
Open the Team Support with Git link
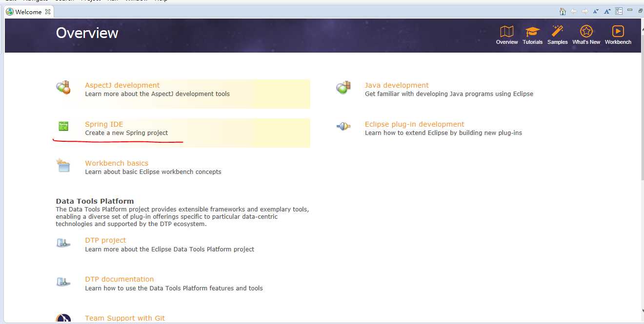125,318
